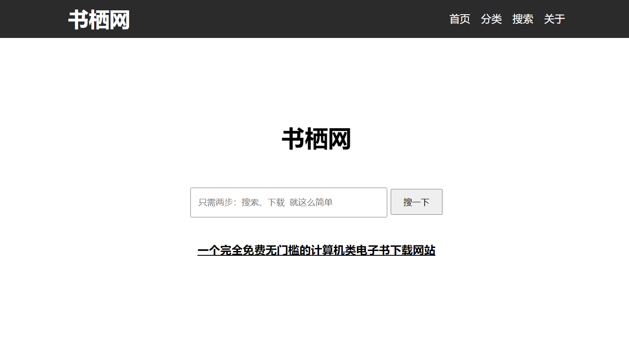Viewport: 629px width, 364px height.
Task: Go to the 分类 page
Action: click(x=491, y=19)
